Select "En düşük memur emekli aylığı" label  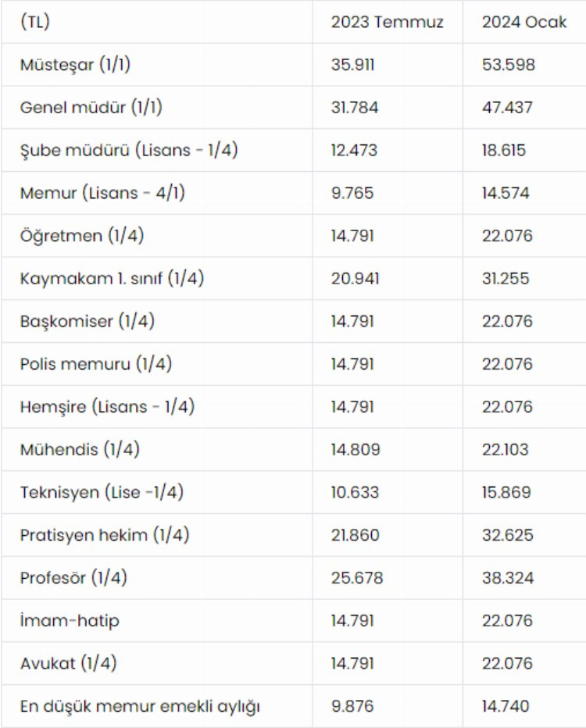140,706
